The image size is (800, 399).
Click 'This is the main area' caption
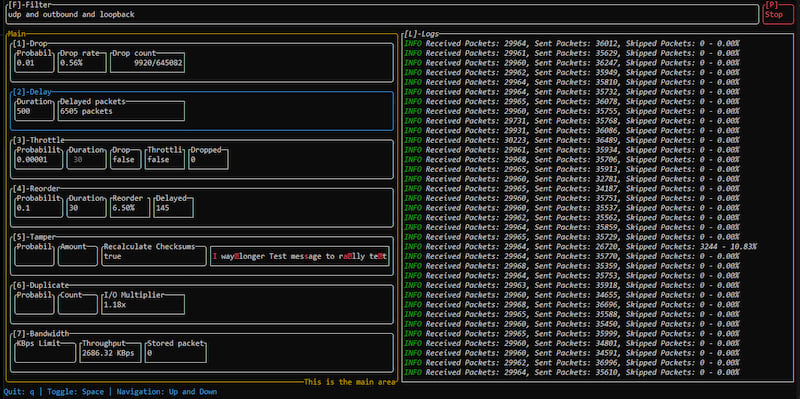pos(350,382)
